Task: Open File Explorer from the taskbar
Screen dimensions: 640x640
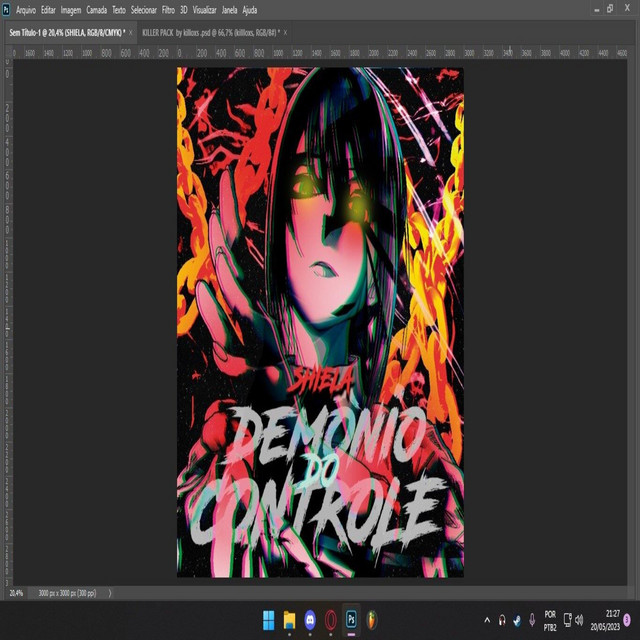Action: click(289, 619)
